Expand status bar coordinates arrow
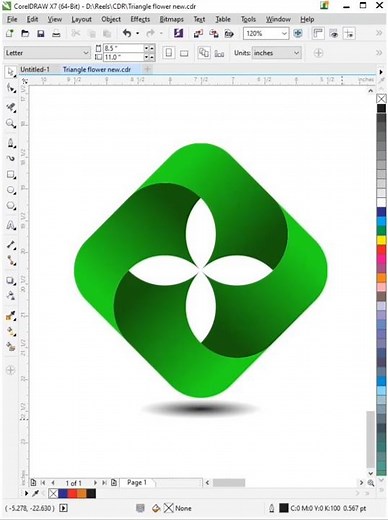The height and width of the screenshot is (520, 388). coord(63,508)
